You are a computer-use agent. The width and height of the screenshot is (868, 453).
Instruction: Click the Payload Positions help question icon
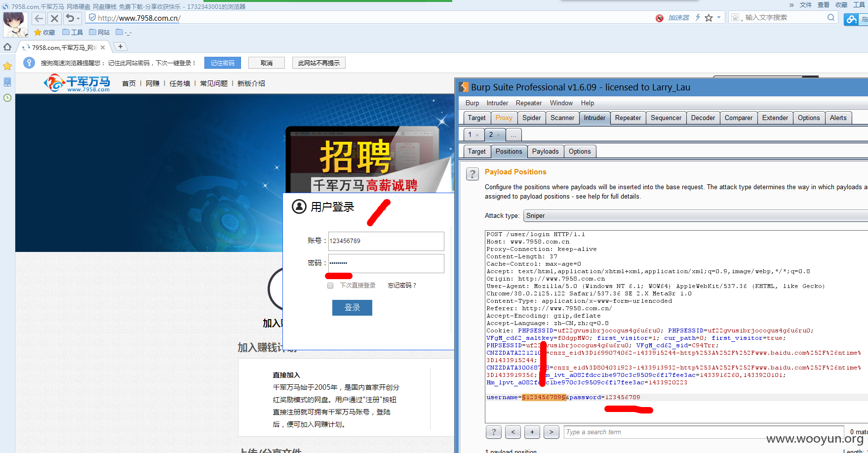point(473,174)
